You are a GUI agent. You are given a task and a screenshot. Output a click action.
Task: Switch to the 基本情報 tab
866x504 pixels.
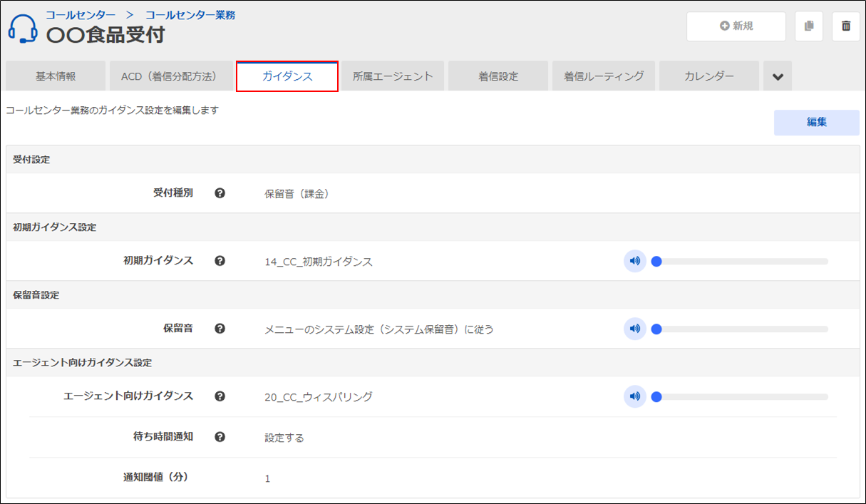56,76
